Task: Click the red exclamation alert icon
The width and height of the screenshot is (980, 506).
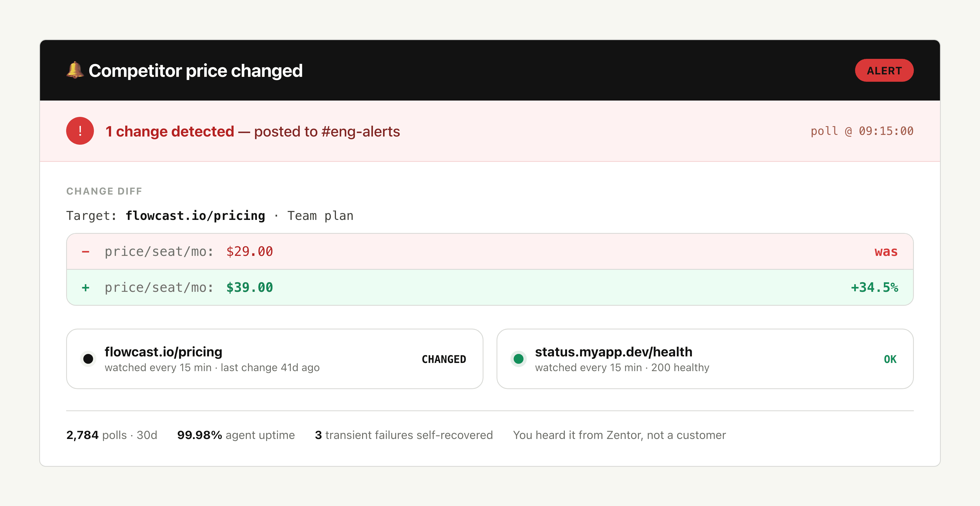Action: [x=80, y=131]
